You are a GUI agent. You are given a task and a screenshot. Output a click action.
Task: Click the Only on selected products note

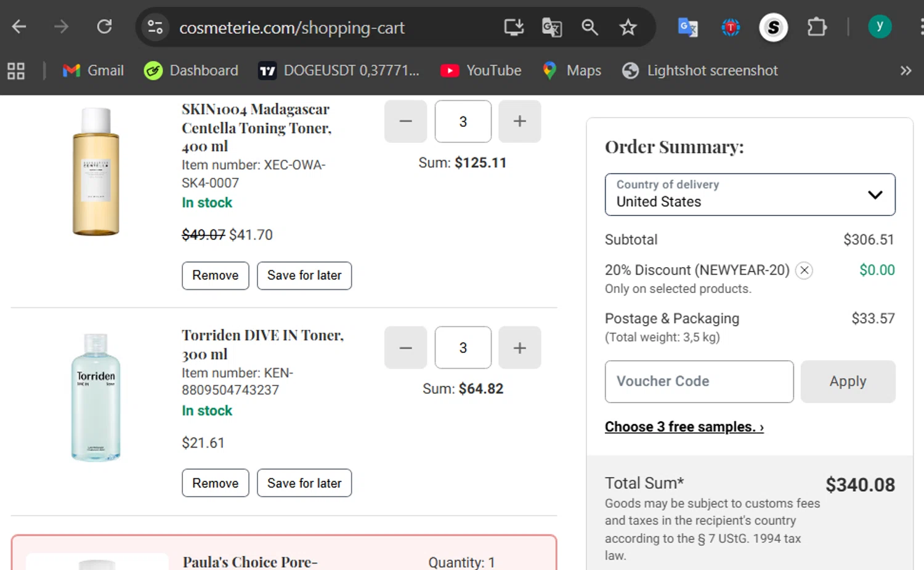coord(678,289)
